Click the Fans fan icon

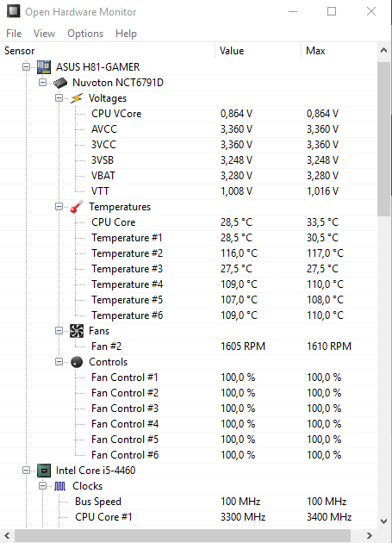(77, 331)
